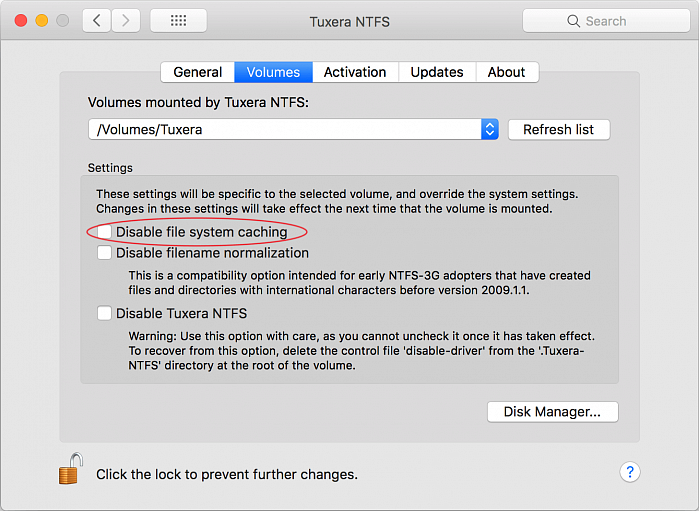This screenshot has height=511, width=699.
Task: Click 'Click the lock to prevent further changes.' text
Action: point(227,474)
